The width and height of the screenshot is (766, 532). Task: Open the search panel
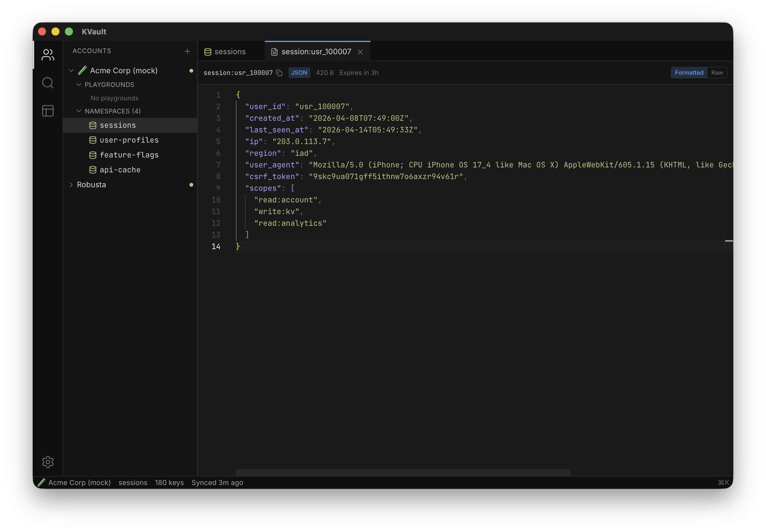[x=48, y=83]
